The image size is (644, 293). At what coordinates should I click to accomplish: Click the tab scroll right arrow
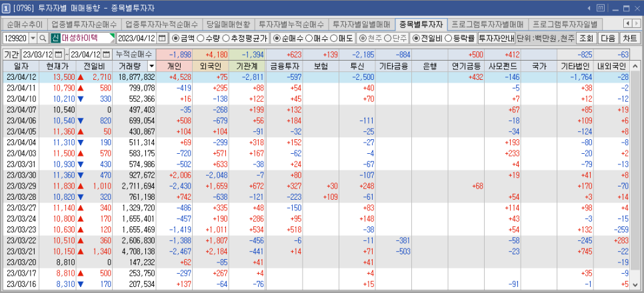click(x=637, y=23)
